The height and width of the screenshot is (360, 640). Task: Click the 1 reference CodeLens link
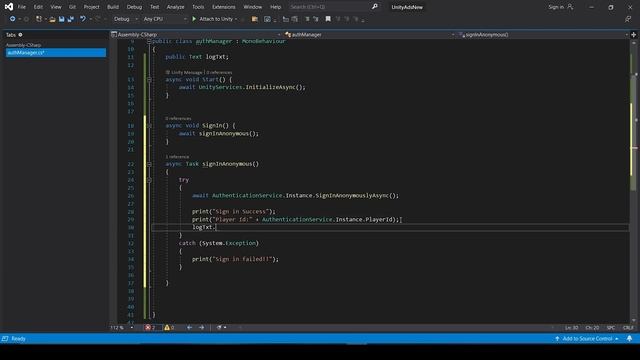click(x=177, y=157)
